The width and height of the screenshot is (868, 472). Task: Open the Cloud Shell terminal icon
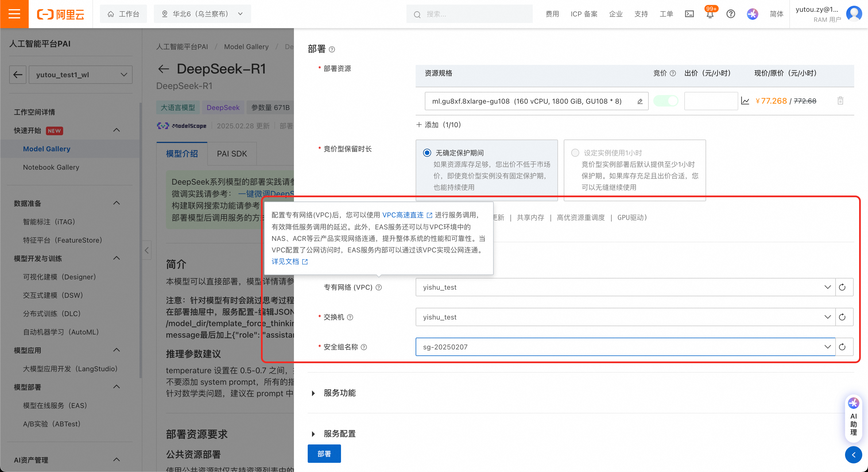(x=689, y=14)
